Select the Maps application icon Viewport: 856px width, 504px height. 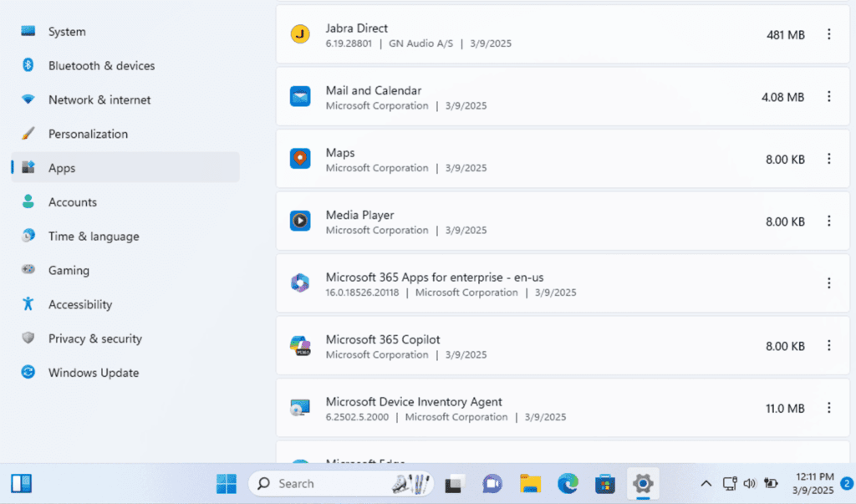300,159
